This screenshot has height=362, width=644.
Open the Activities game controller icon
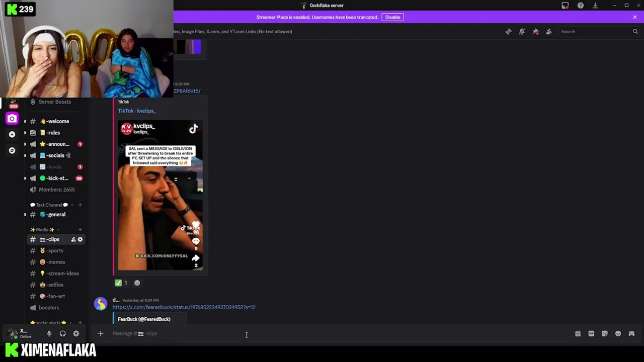click(x=631, y=334)
